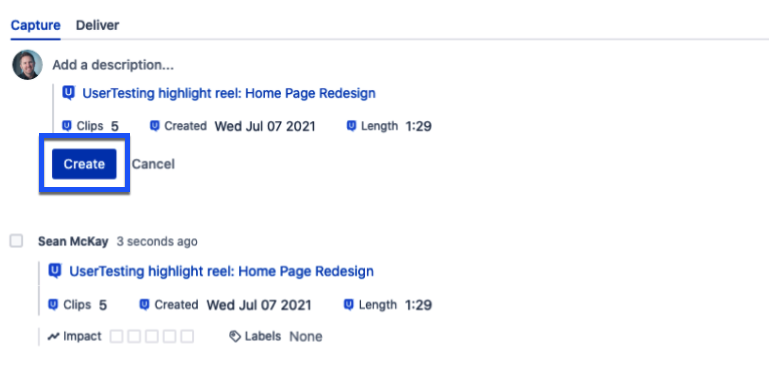Open the Labels None field
Image resolution: width=784 pixels, height=372 pixels.
306,336
